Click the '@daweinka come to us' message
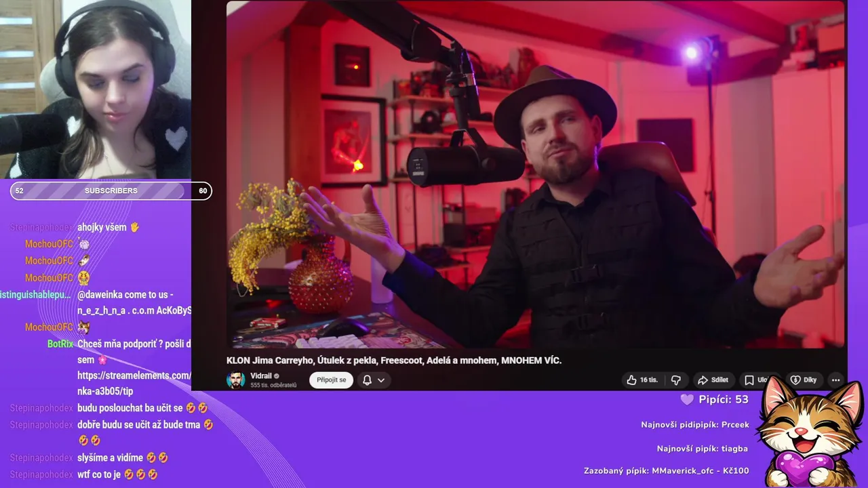868x488 pixels. pos(134,303)
